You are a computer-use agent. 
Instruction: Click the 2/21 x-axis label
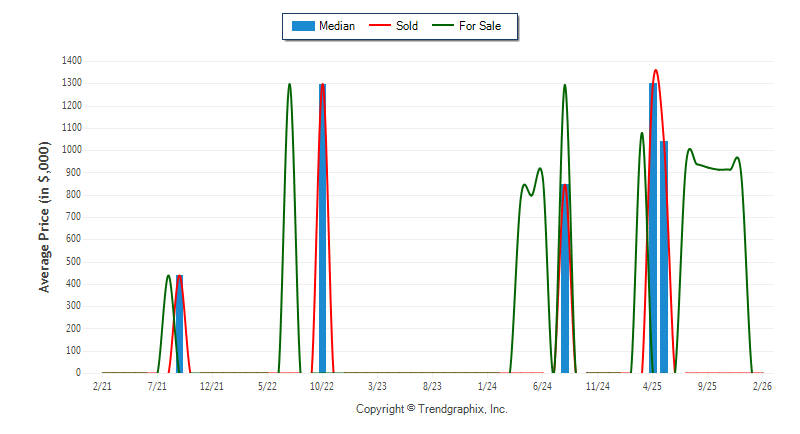[102, 386]
